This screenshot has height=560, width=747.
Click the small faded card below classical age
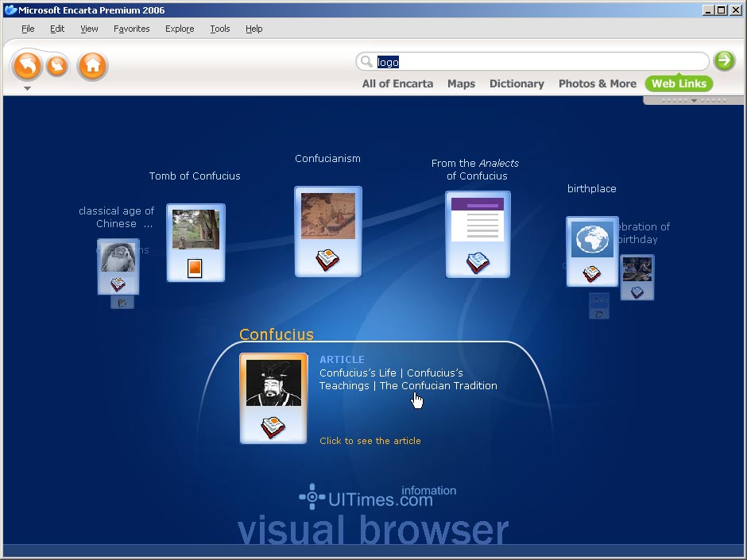coord(122,303)
